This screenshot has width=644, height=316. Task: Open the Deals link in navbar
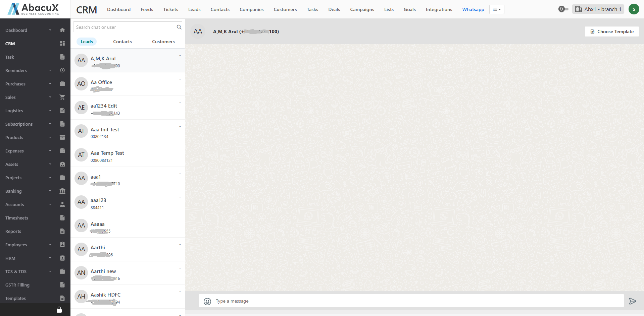[x=334, y=9]
